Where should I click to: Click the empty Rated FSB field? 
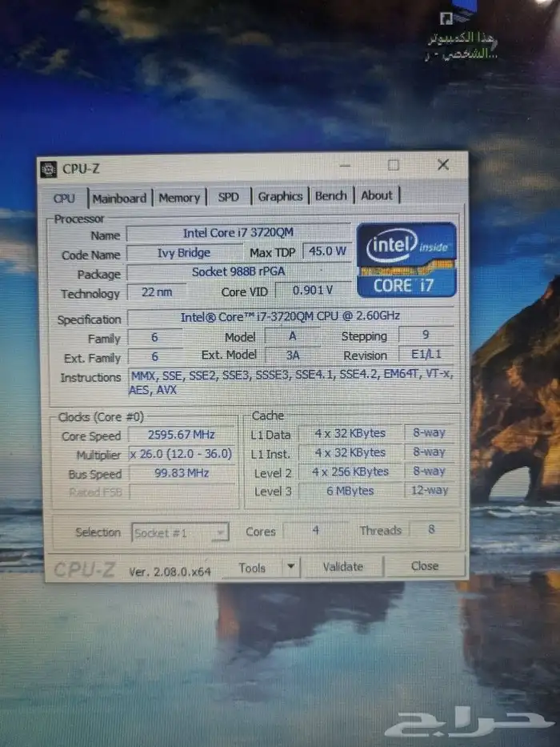[x=182, y=492]
